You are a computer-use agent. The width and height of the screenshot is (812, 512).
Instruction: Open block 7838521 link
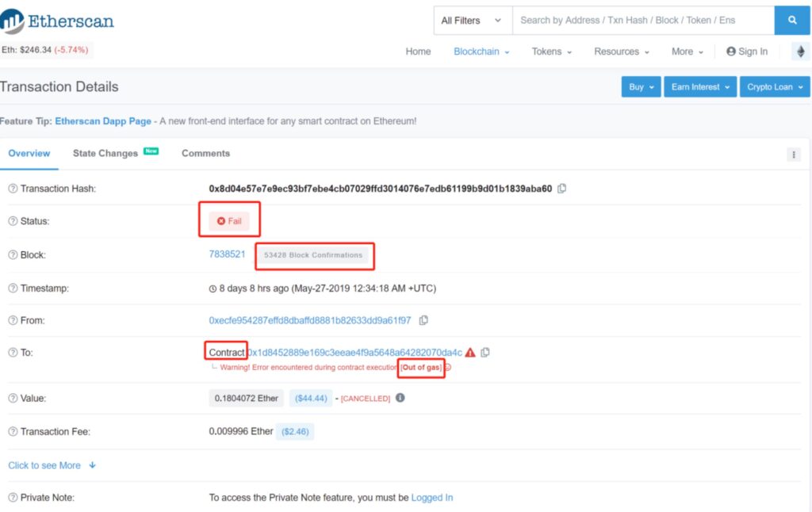227,254
